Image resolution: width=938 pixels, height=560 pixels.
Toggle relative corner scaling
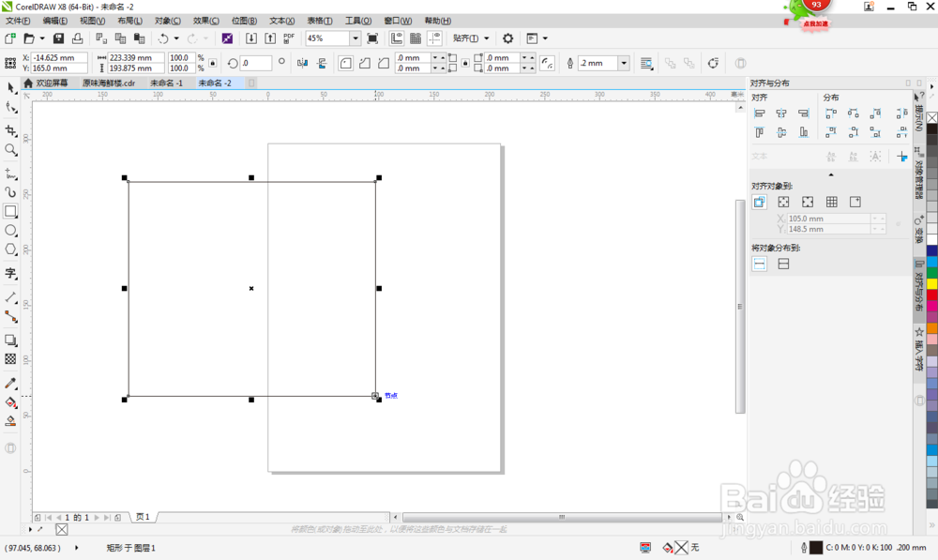tap(547, 63)
